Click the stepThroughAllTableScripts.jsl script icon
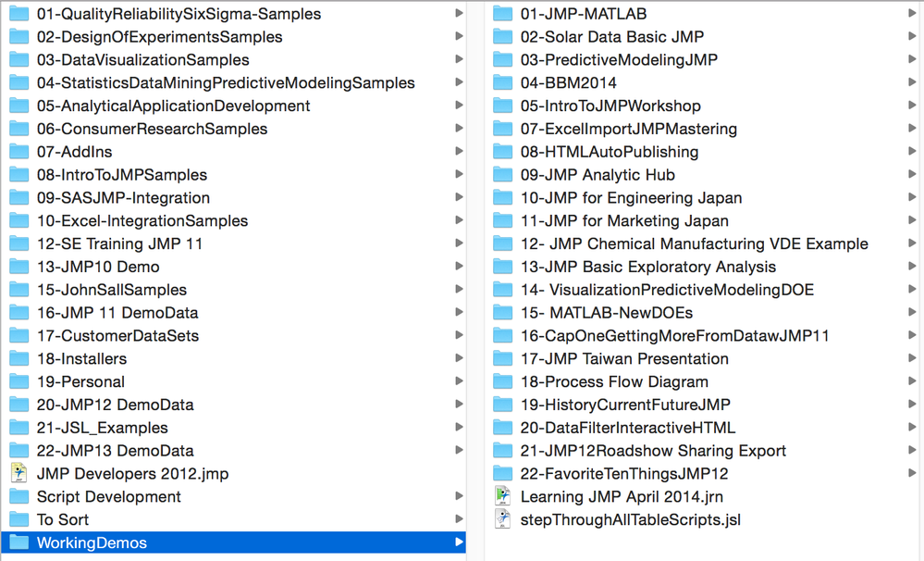The image size is (924, 561). coord(502,519)
